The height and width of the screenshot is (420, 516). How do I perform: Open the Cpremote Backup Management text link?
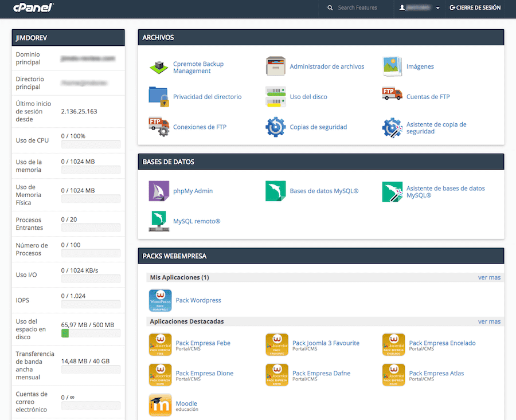click(x=198, y=67)
